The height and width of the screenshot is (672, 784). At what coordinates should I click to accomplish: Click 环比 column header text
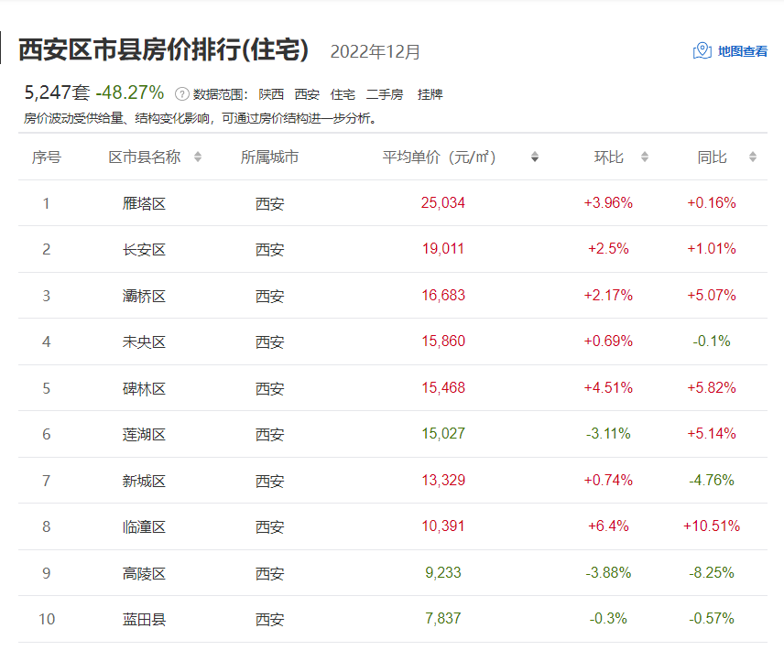[608, 157]
